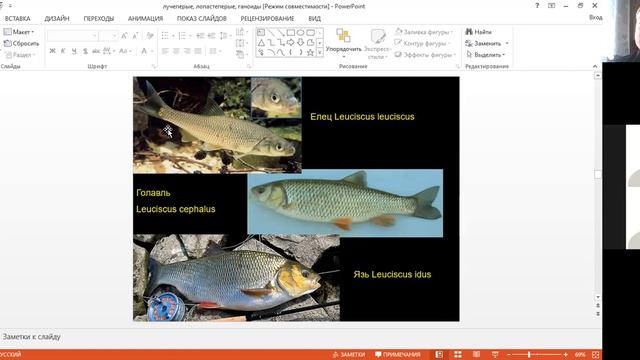The image size is (640, 360).
Task: Open the font size combo box
Action: pyautogui.click(x=109, y=36)
